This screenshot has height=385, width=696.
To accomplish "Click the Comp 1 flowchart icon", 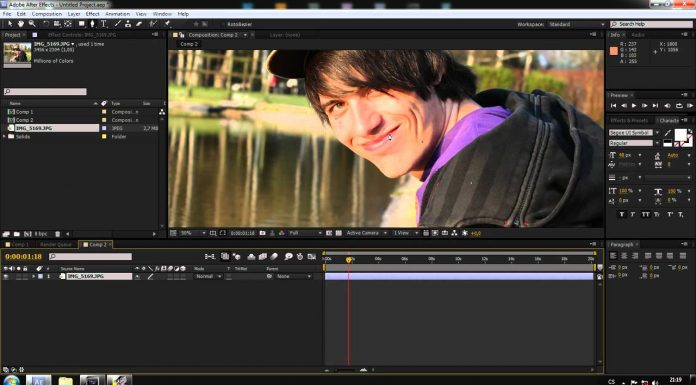I will coord(162,112).
